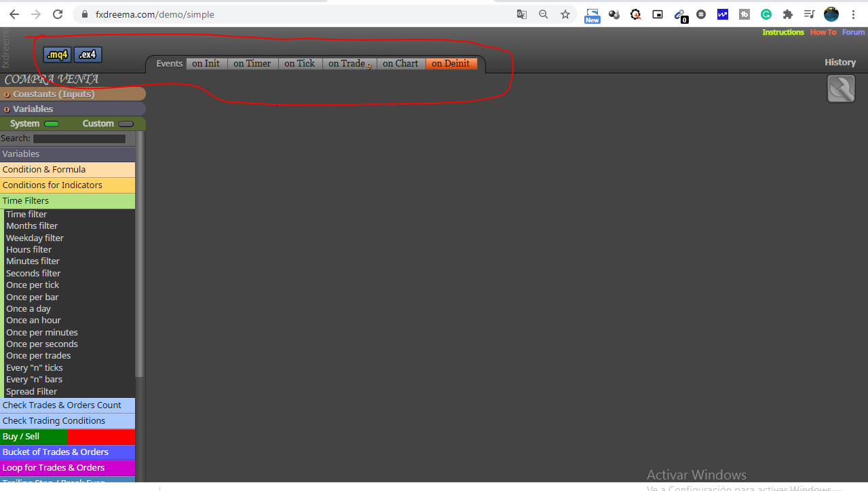Select the Once per minutes block
868x491 pixels.
(42, 332)
